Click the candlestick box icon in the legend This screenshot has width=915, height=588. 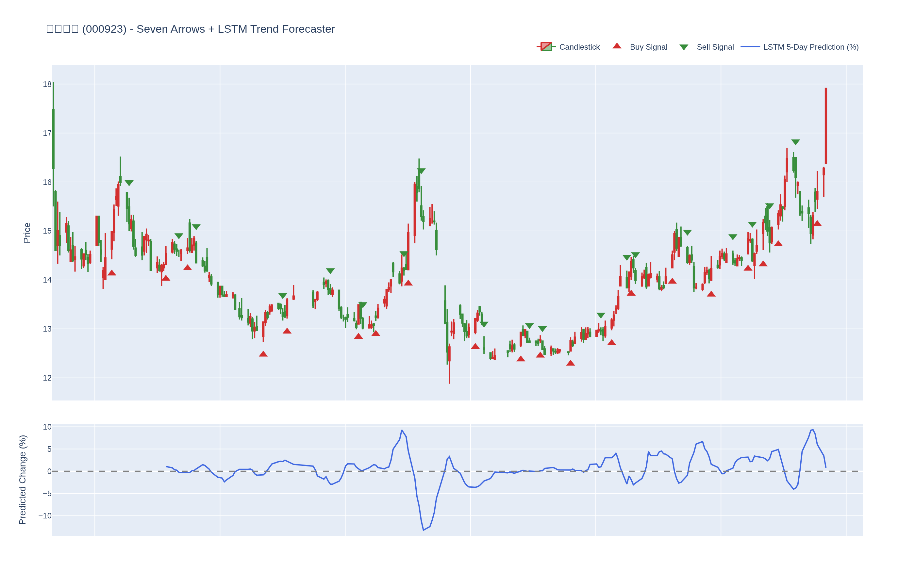pyautogui.click(x=546, y=47)
